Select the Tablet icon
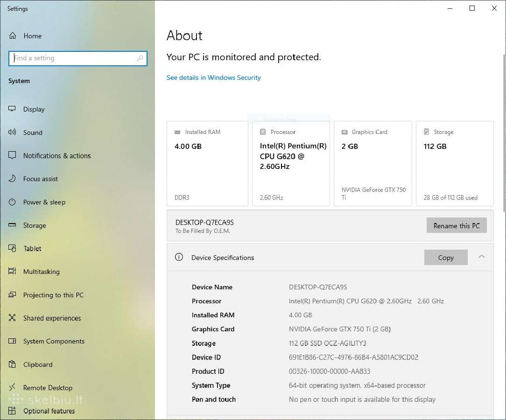This screenshot has width=506, height=420. 12,248
